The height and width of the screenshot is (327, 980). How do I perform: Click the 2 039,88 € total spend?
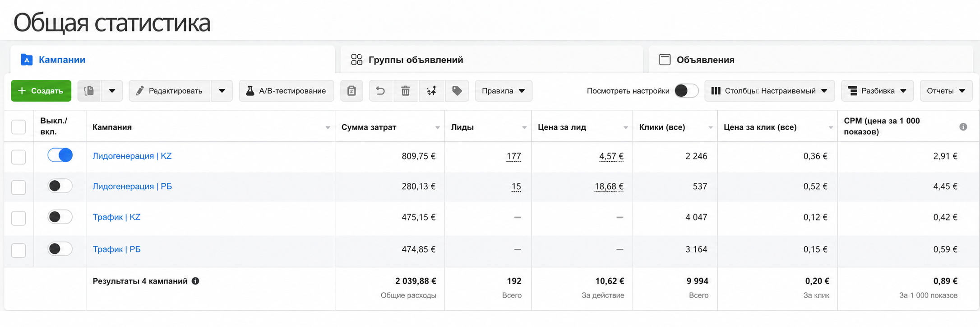pyautogui.click(x=416, y=281)
